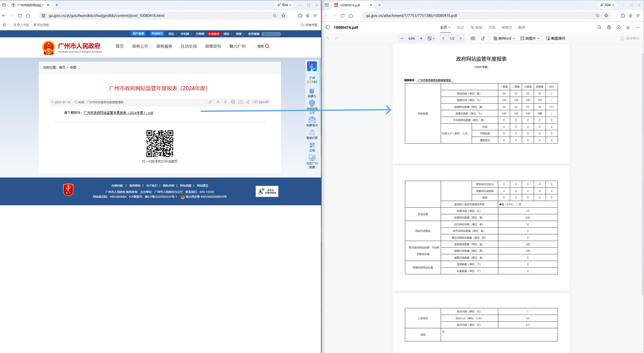The width and height of the screenshot is (644, 353).
Task: Click the PDF viewer print icon
Action: tap(609, 27)
